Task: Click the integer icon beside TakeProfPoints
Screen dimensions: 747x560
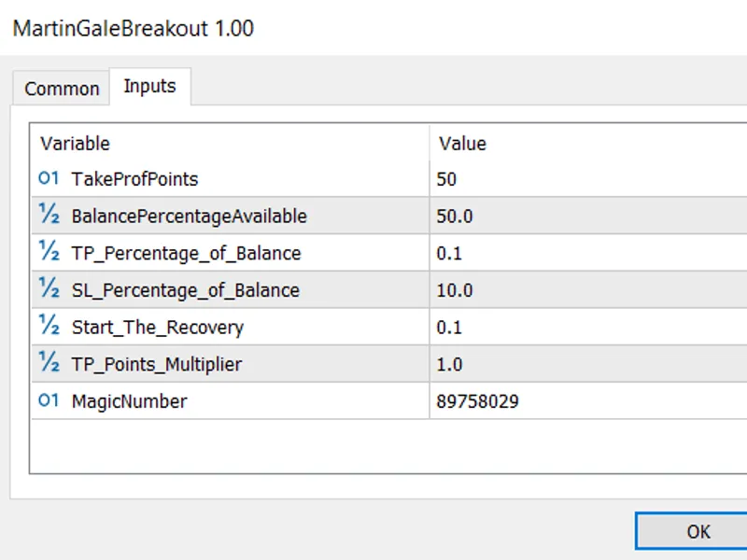Action: [x=49, y=178]
